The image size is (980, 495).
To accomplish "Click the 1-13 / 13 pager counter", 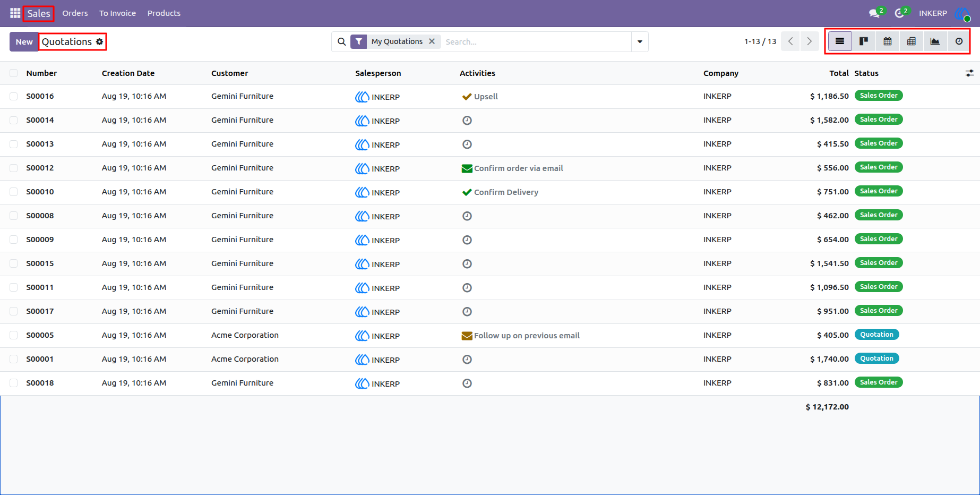I will click(x=760, y=41).
